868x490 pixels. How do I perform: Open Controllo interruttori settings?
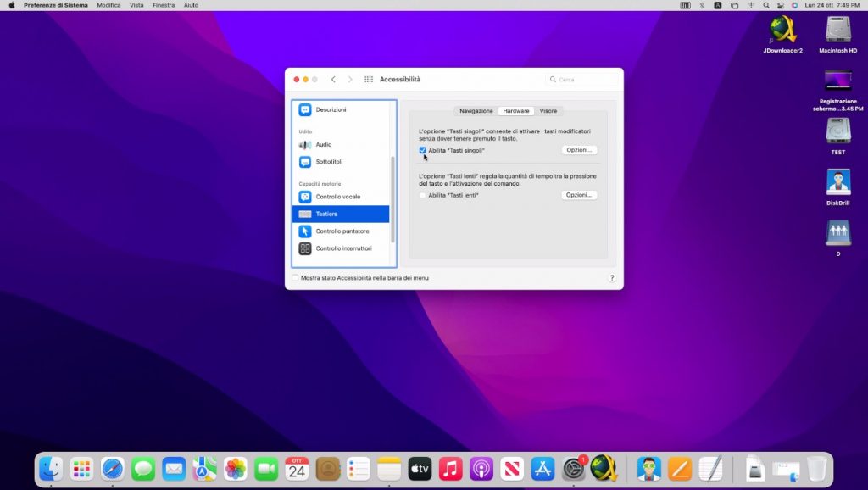pos(343,248)
